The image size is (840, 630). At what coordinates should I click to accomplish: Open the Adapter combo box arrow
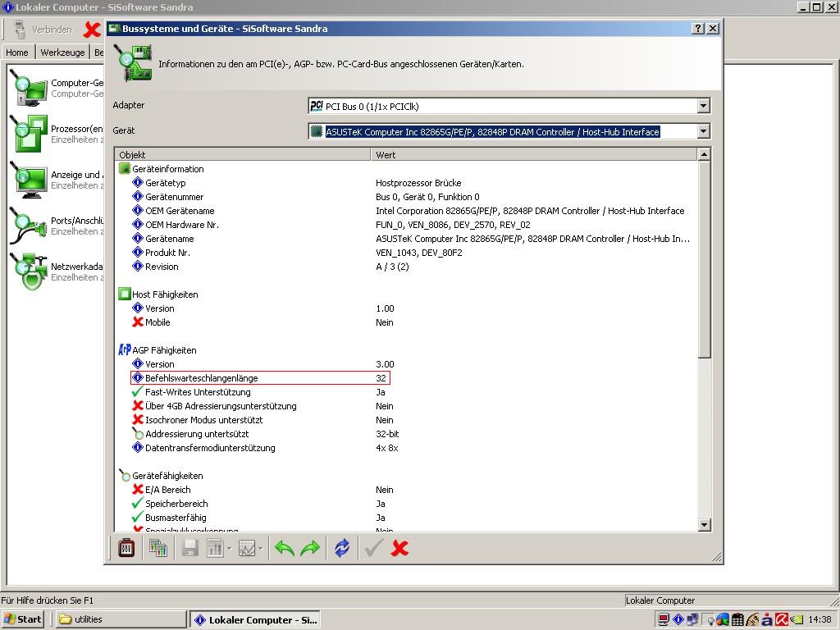704,106
